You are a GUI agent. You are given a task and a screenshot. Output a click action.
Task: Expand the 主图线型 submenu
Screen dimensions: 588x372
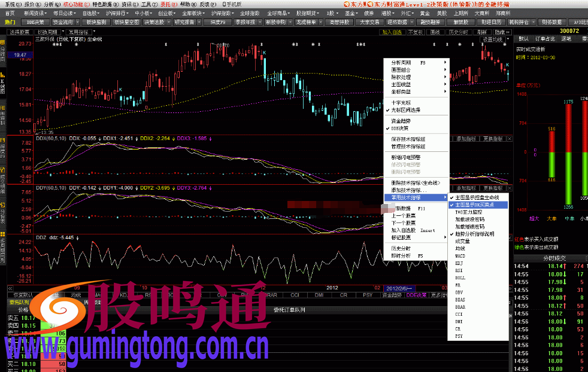tap(416, 85)
